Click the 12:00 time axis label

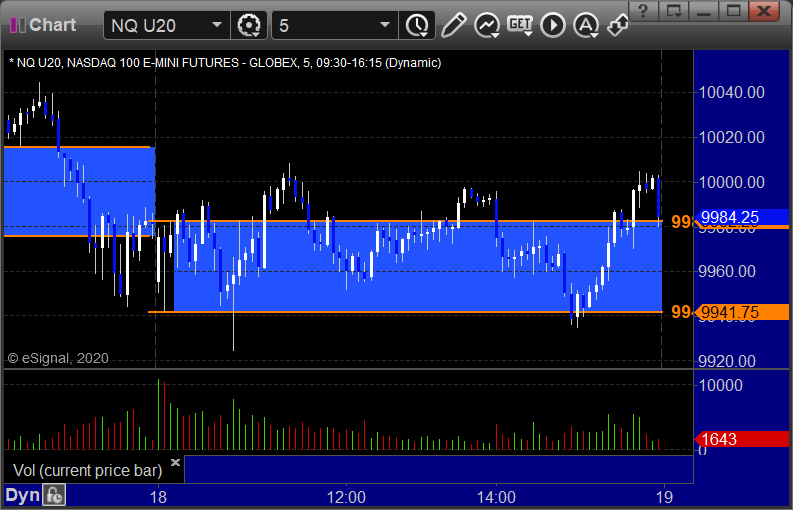point(346,497)
